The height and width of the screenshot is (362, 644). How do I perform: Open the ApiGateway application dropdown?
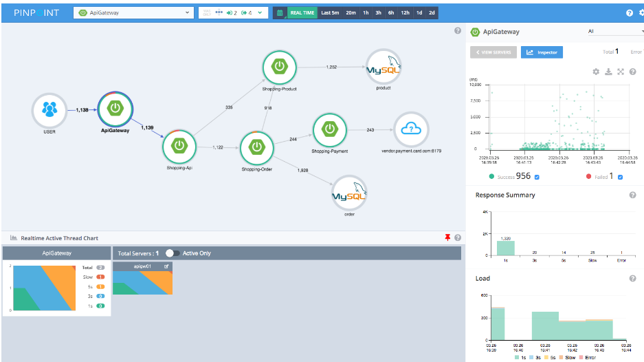[133, 13]
